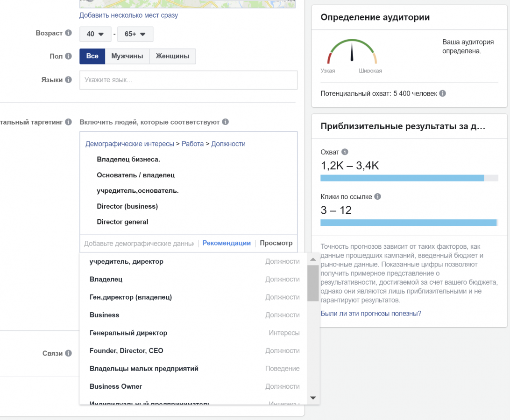Click the Языки language input field
510x420 pixels.
coord(188,80)
